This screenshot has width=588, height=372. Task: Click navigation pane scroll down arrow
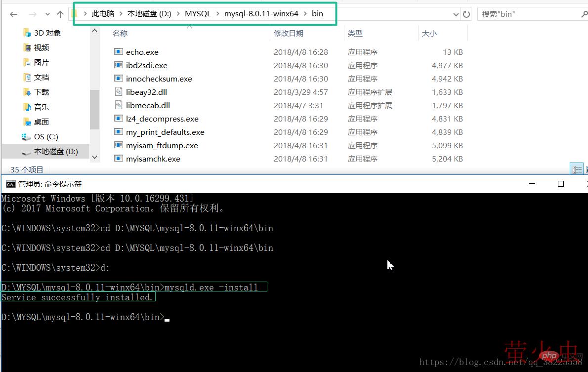click(94, 158)
